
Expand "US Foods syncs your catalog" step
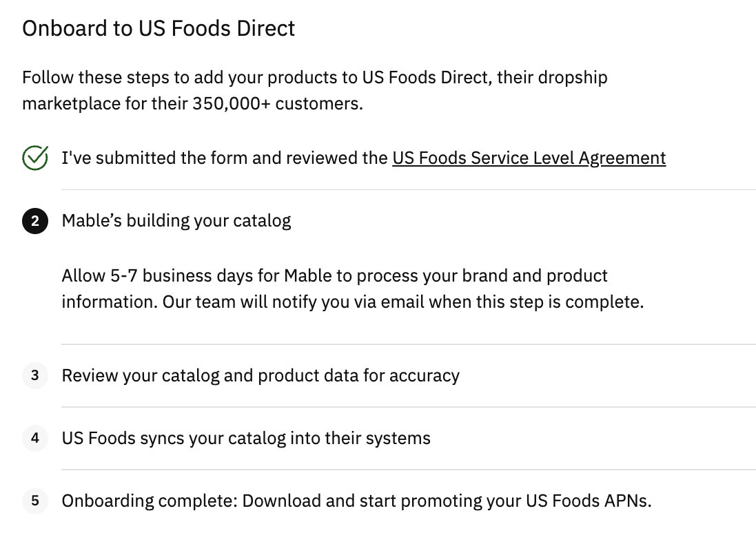click(246, 439)
